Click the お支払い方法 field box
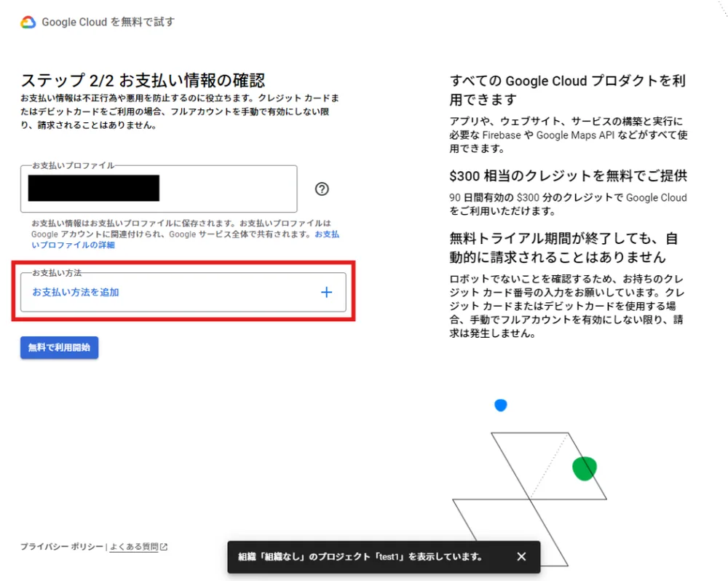This screenshot has width=728, height=581. (183, 292)
